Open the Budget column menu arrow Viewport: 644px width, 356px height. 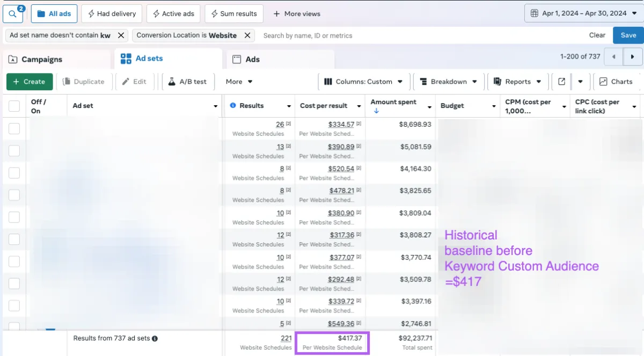(494, 106)
